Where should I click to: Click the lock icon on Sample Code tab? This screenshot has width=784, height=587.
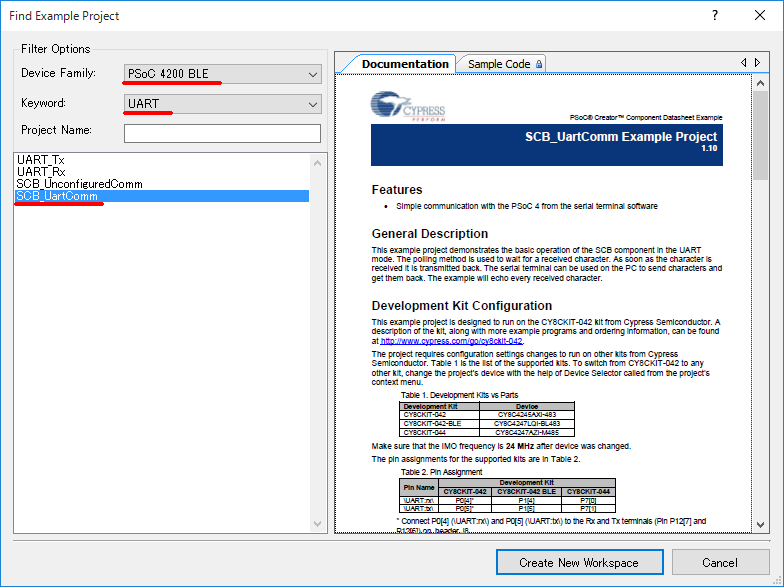pyautogui.click(x=539, y=64)
